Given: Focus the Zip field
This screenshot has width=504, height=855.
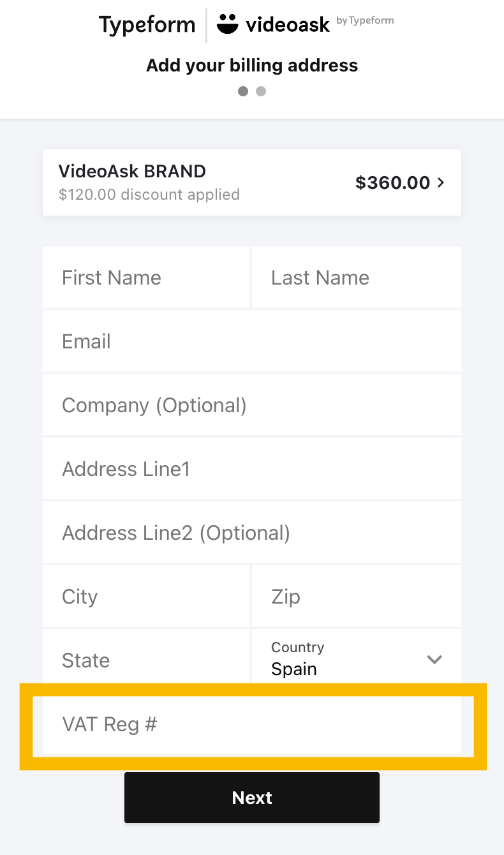Looking at the screenshot, I should pos(357,596).
